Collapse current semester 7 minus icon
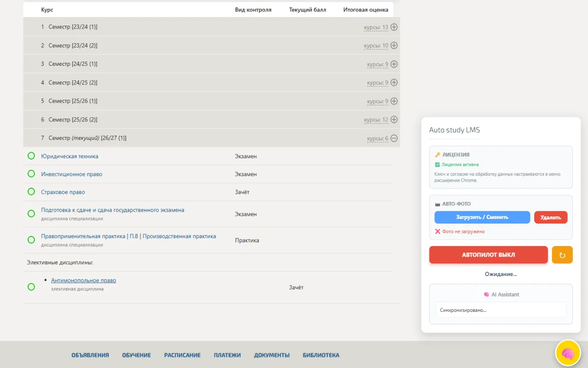Screen dimensions: 588x368 (394, 138)
